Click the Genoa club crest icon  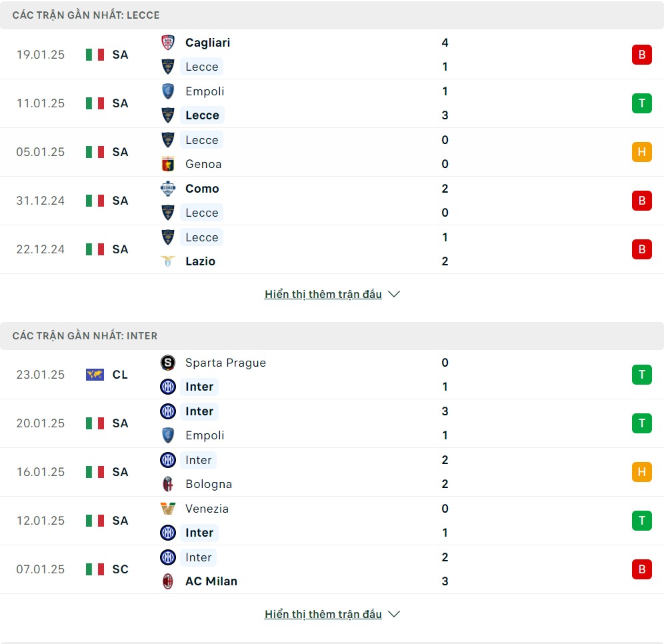pos(168,164)
